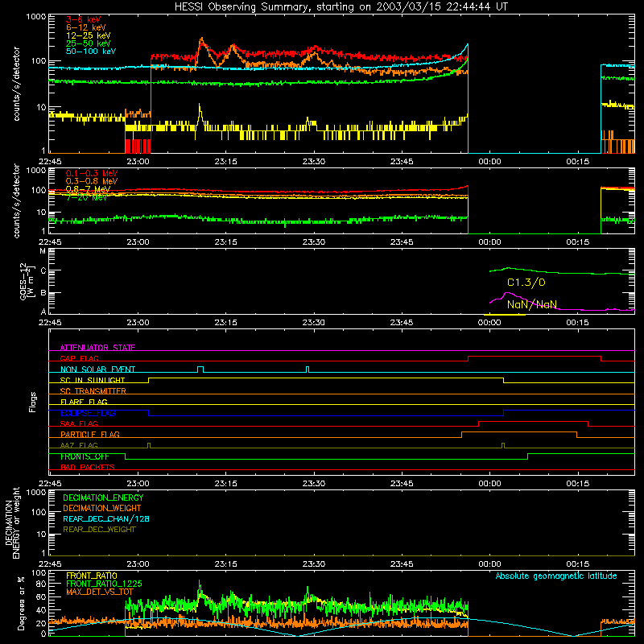Click the raised GAP_FLAG segment

[x=535, y=357]
